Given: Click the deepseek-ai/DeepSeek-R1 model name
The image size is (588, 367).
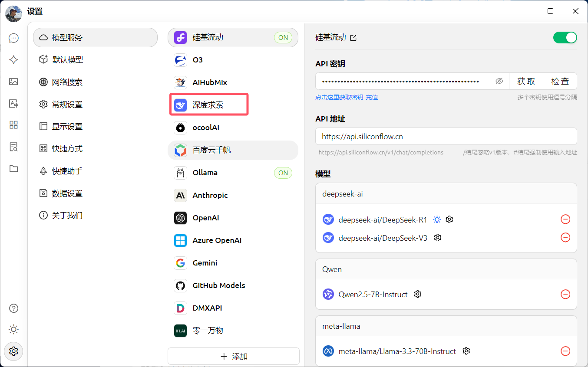Looking at the screenshot, I should click(x=383, y=220).
